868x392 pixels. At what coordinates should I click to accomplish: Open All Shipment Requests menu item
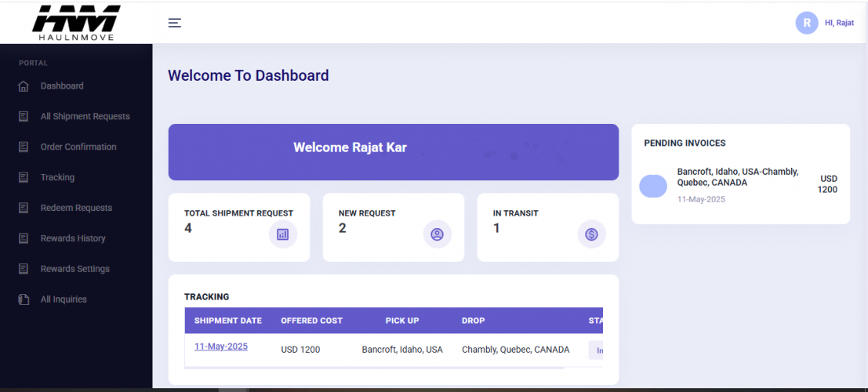[85, 117]
